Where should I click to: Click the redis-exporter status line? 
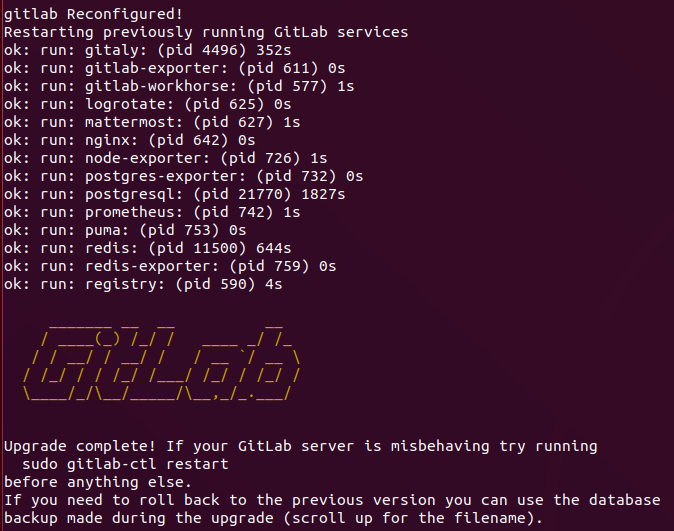(x=170, y=267)
